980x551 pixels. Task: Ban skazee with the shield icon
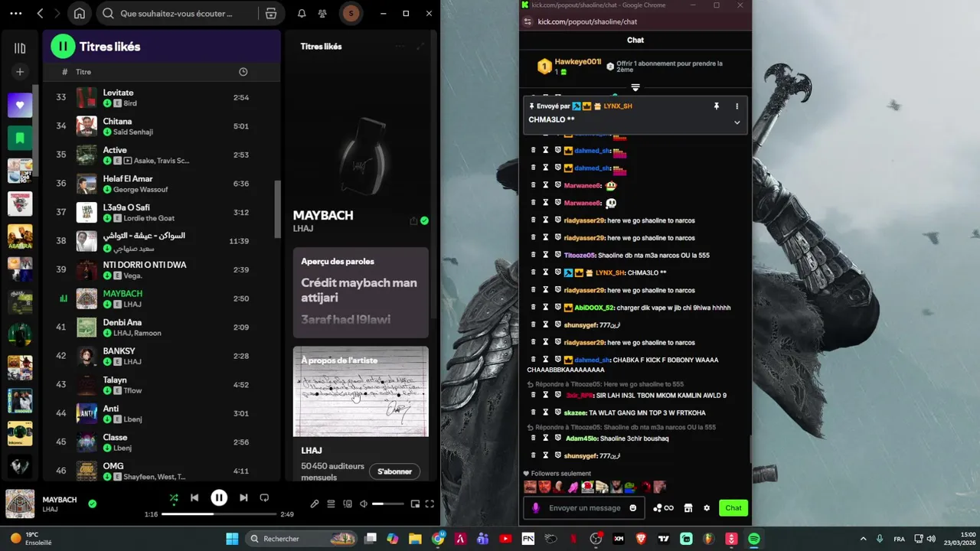[558, 412]
